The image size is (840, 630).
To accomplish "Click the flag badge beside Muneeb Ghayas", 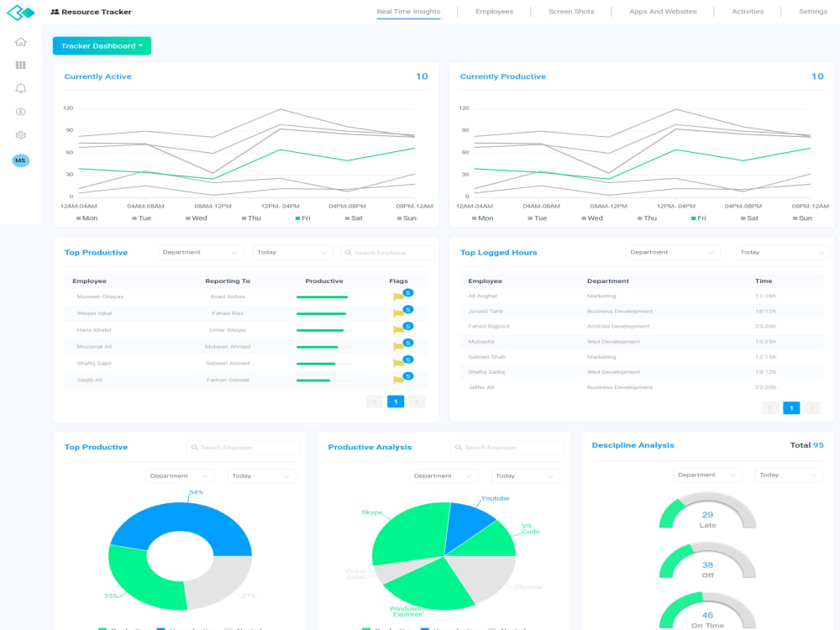I will tap(401, 294).
